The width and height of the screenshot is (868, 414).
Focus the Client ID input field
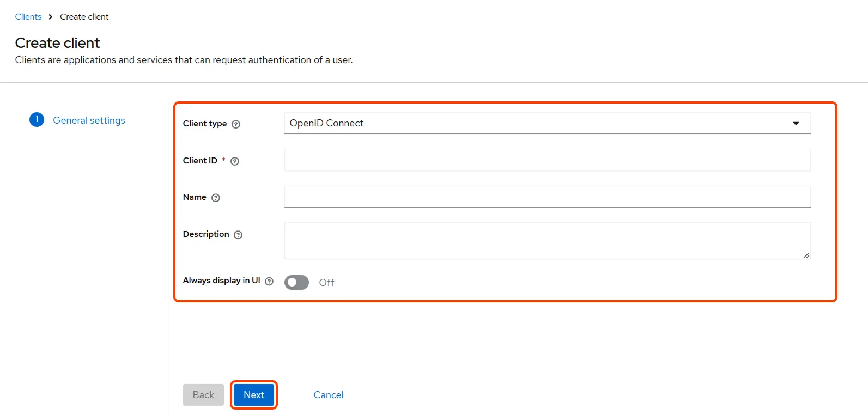click(547, 160)
